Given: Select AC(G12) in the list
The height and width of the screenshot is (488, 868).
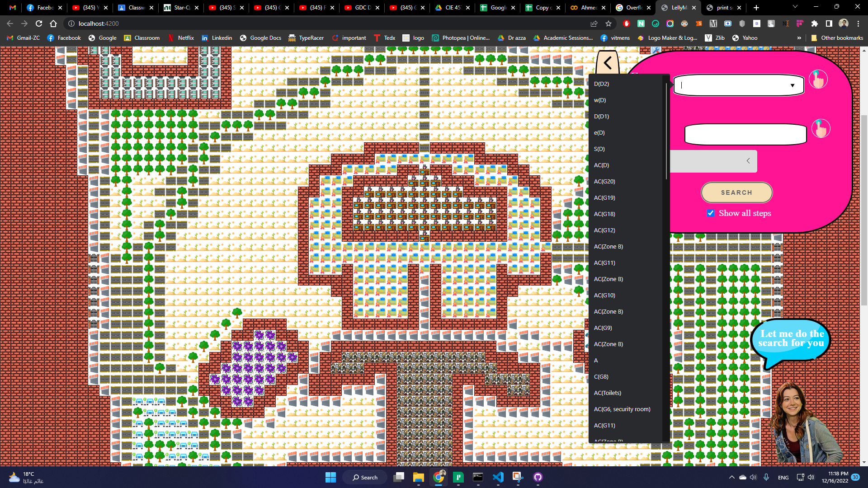Looking at the screenshot, I should (626, 230).
